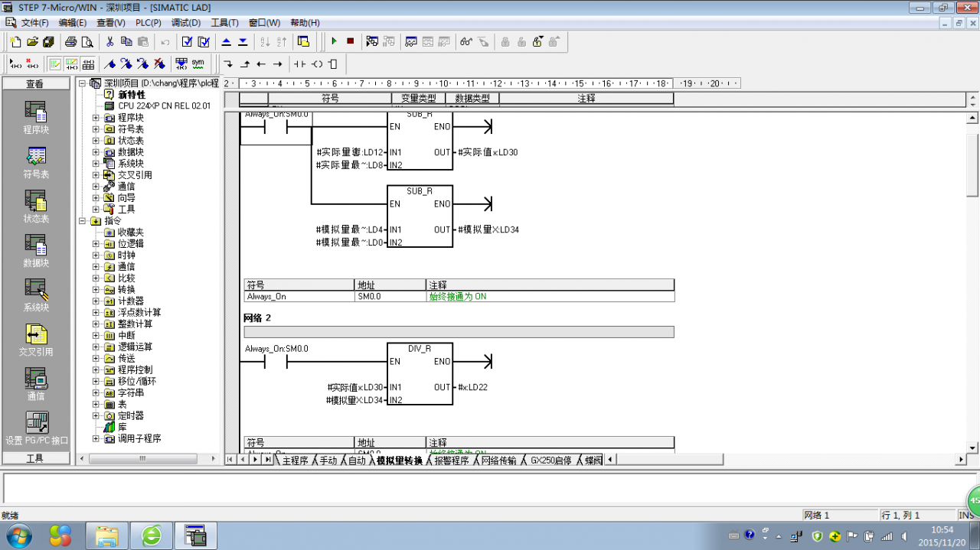Expand the 程序块 tree node
Screen dimensions: 980x550
click(96, 118)
